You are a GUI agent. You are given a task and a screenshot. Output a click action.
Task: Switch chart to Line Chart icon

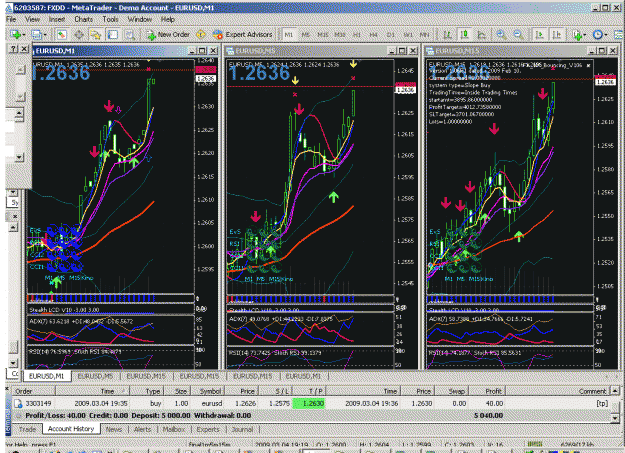pos(482,35)
